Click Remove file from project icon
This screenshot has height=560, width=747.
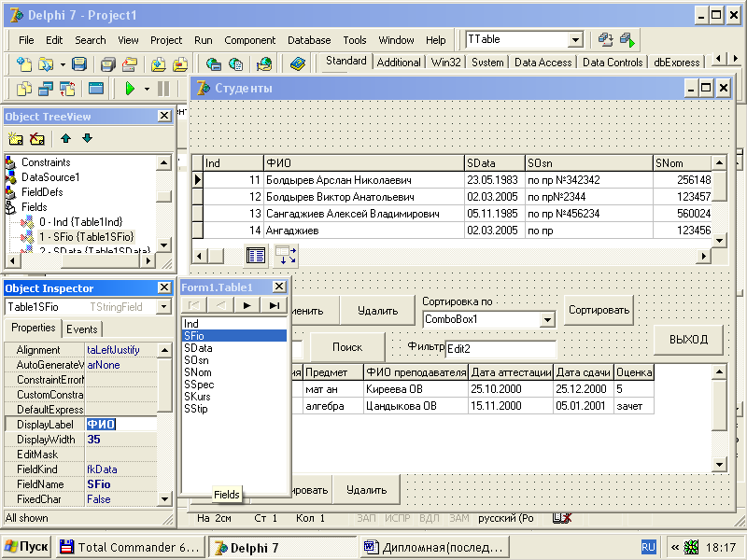pos(180,63)
